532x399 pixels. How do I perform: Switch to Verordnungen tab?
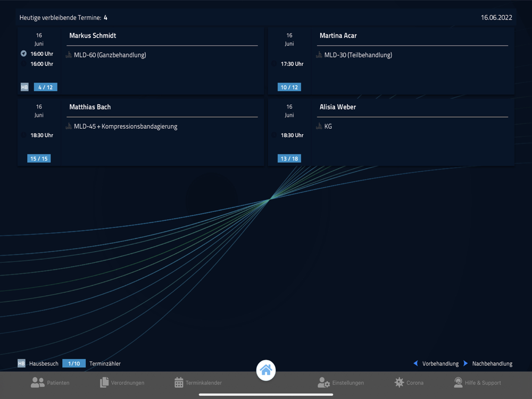pyautogui.click(x=122, y=383)
